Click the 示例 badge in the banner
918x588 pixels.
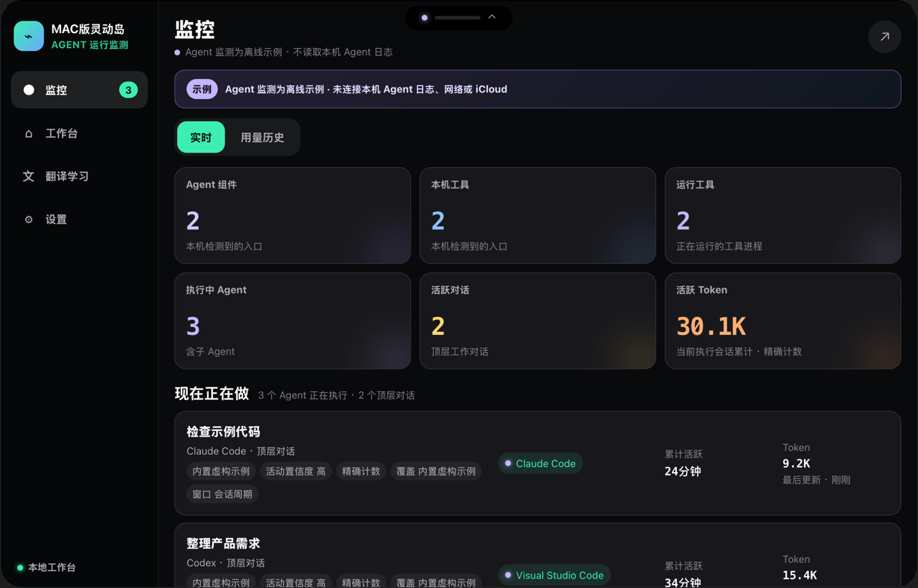pos(202,89)
